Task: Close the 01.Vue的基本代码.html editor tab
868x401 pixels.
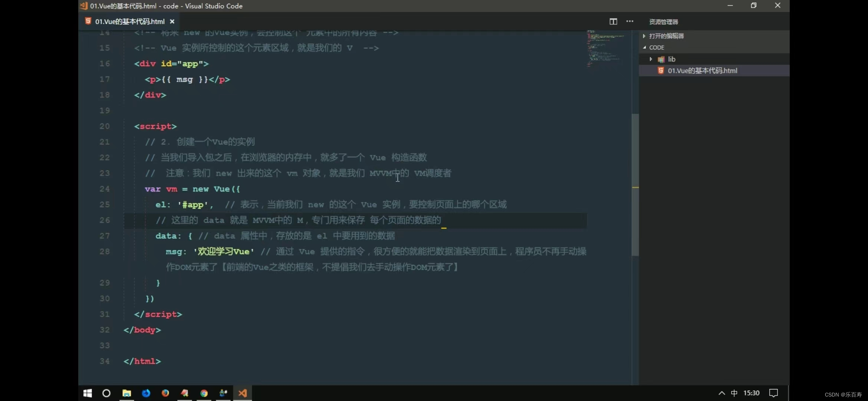Action: pos(172,22)
